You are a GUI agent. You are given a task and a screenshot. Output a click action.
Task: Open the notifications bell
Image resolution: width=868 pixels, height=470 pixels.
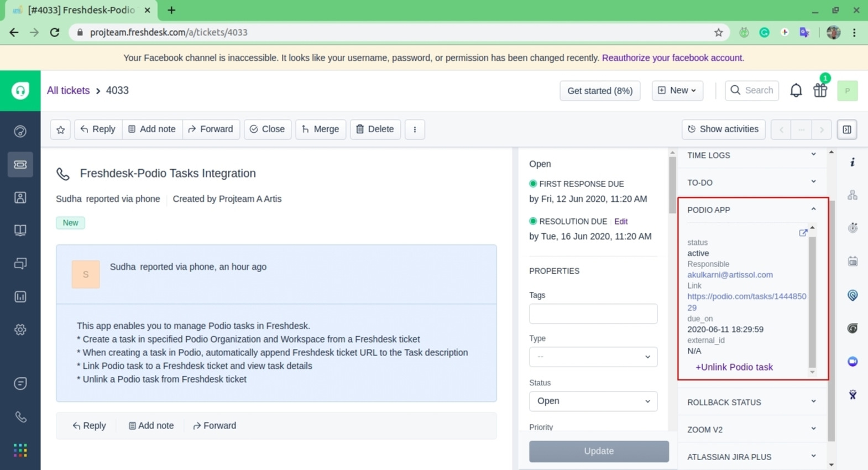(796, 91)
